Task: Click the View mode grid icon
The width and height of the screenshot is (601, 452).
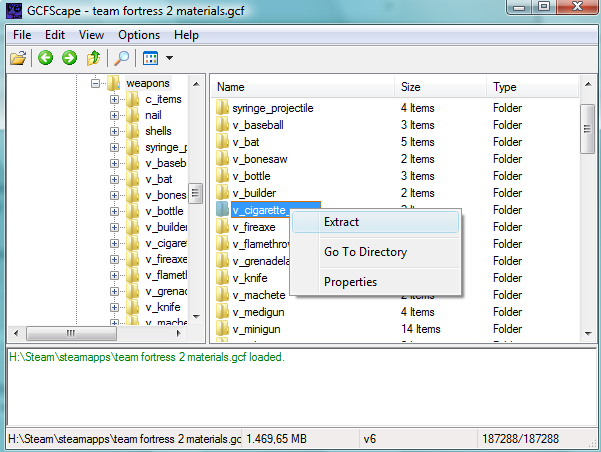Action: pos(150,58)
